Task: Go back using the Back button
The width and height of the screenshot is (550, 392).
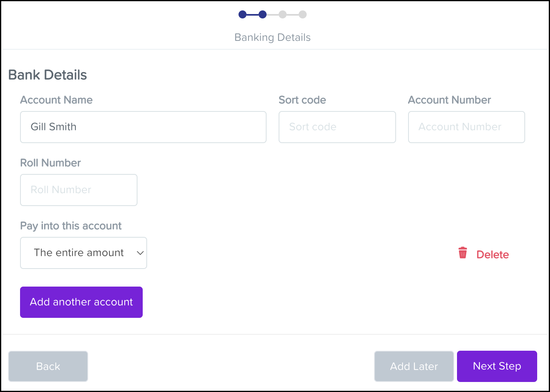Action: click(x=48, y=366)
